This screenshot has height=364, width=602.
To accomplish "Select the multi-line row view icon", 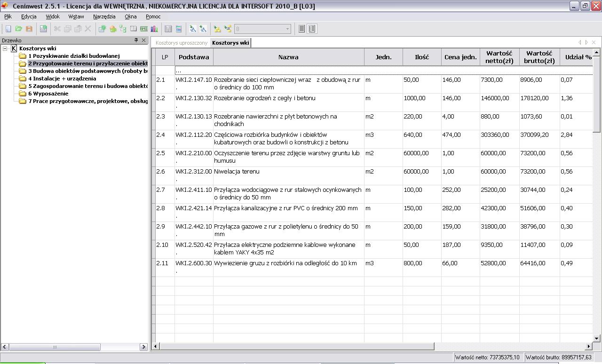I will [312, 29].
